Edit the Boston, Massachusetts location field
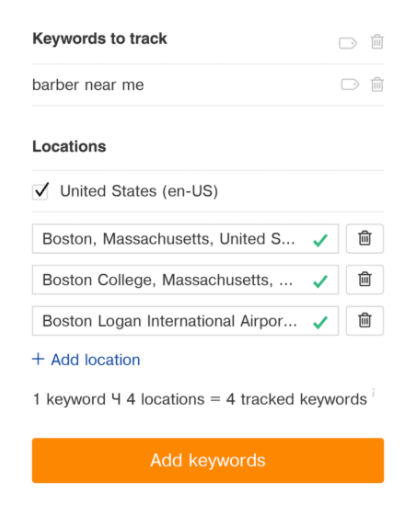Screen dimensions: 416x509 click(x=185, y=239)
